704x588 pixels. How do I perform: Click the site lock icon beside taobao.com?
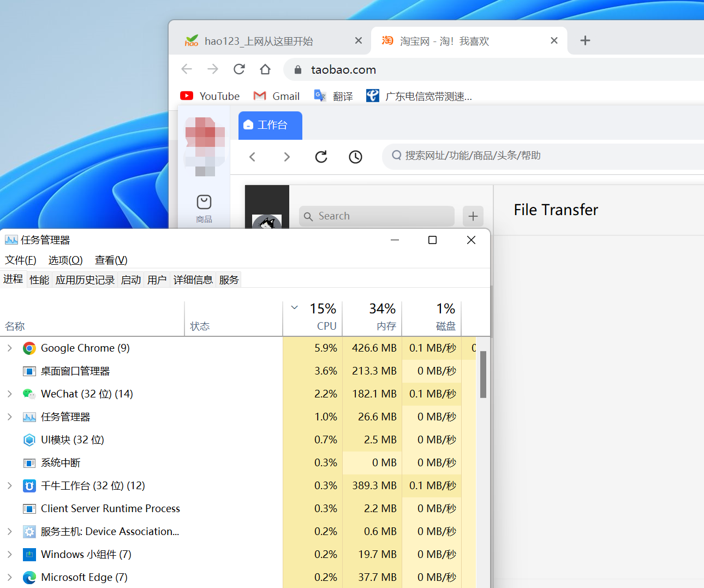pyautogui.click(x=298, y=70)
